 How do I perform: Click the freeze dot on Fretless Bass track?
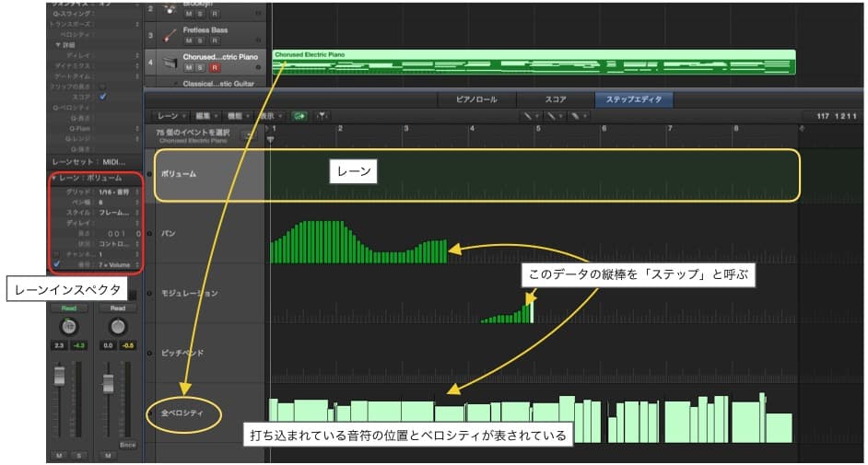pos(258,41)
